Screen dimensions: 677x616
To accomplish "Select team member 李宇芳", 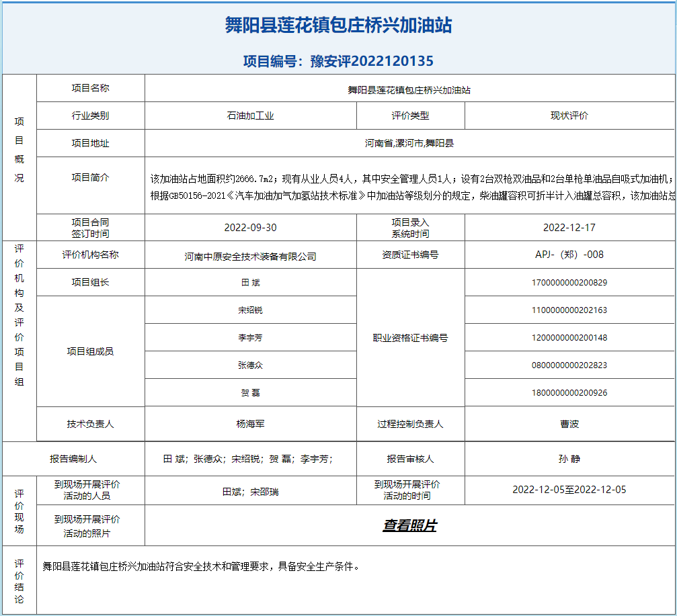I will coord(250,338).
